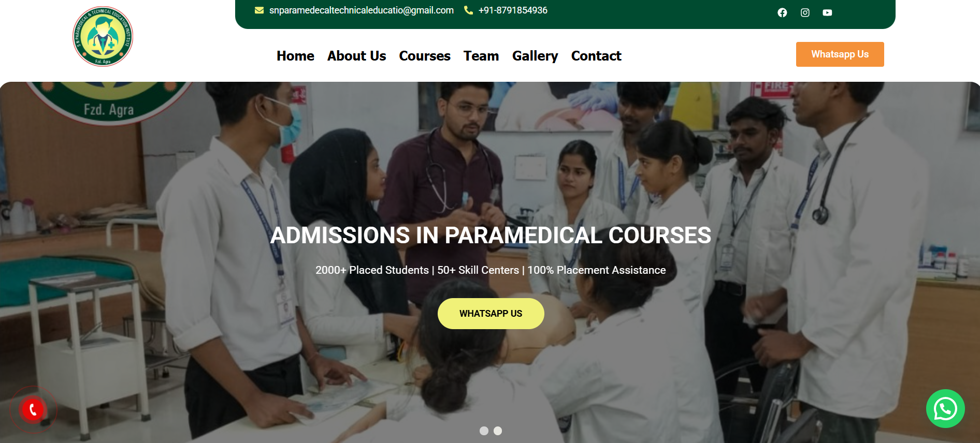Click the green WhatsApp floating chat icon
The height and width of the screenshot is (443, 980).
point(945,409)
